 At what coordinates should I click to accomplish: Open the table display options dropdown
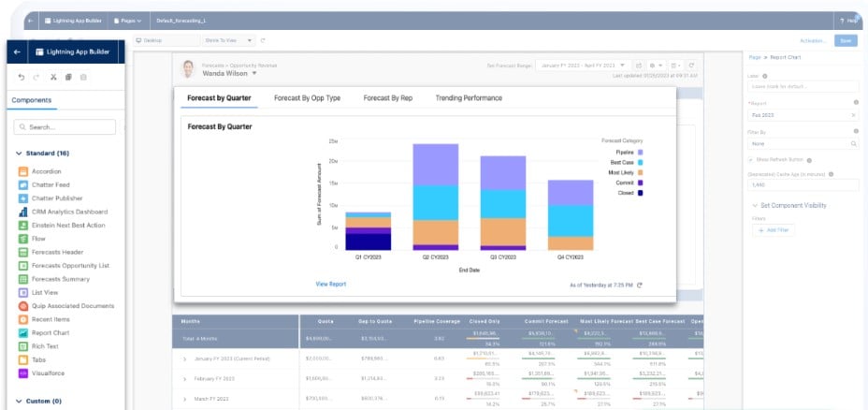[x=676, y=65]
